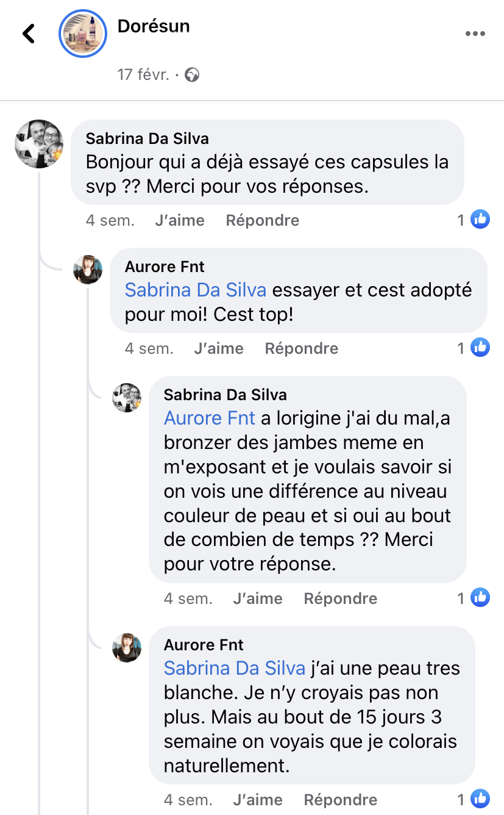Open mentioned 'Sabrina Da Silva' link in first reply
This screenshot has height=815, width=504.
coord(195,290)
